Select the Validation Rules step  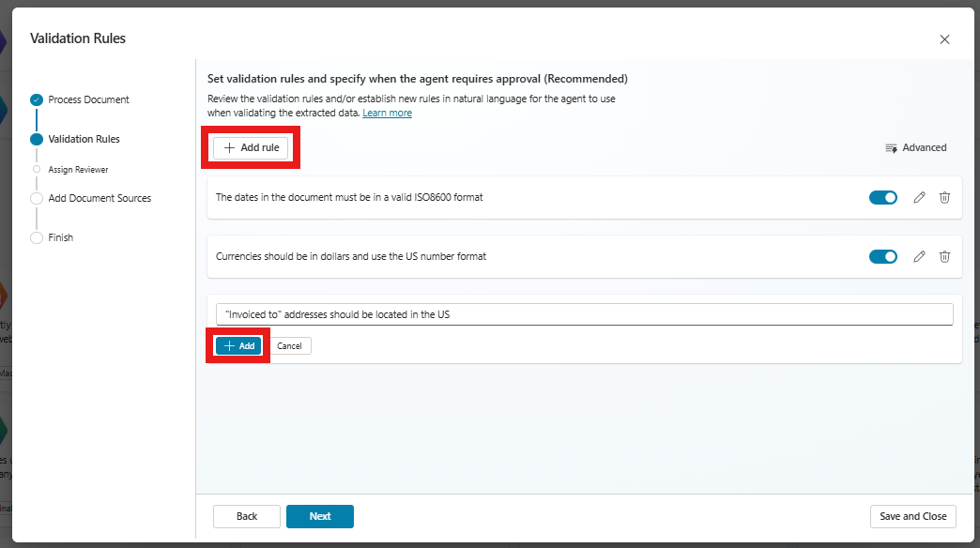point(84,139)
